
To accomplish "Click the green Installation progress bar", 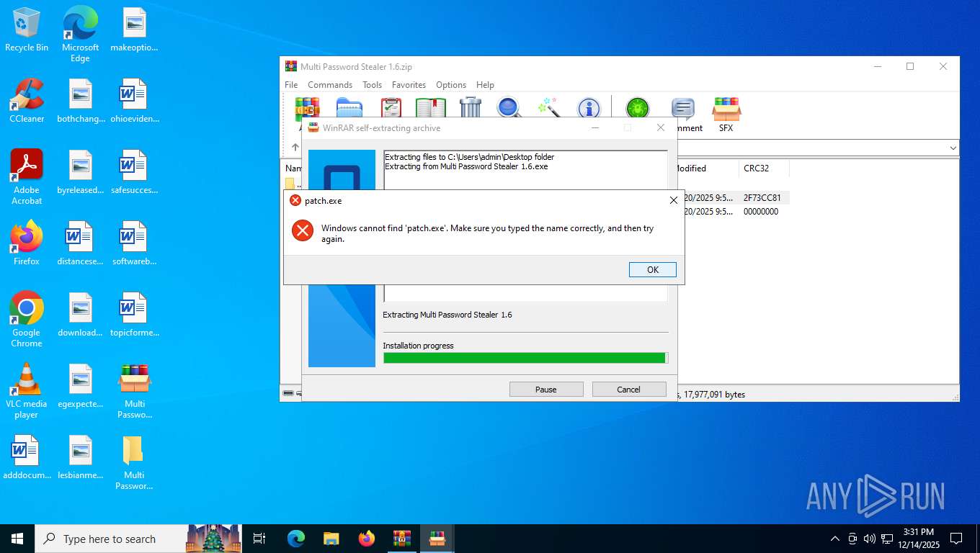I will pyautogui.click(x=525, y=358).
